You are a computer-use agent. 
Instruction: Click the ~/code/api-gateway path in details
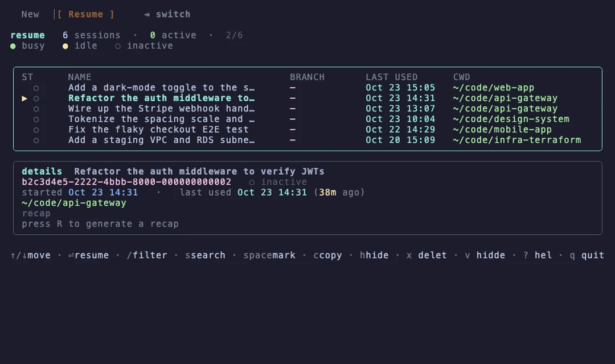click(x=74, y=203)
